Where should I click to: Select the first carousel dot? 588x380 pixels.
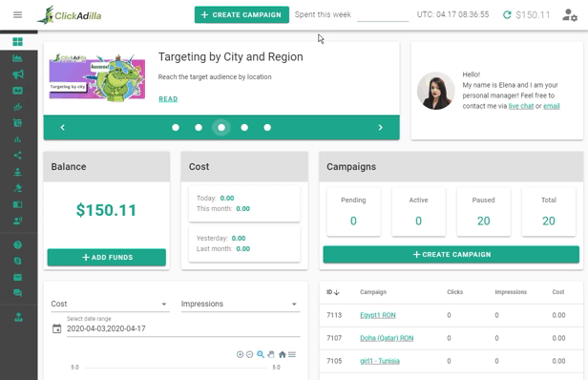click(176, 128)
